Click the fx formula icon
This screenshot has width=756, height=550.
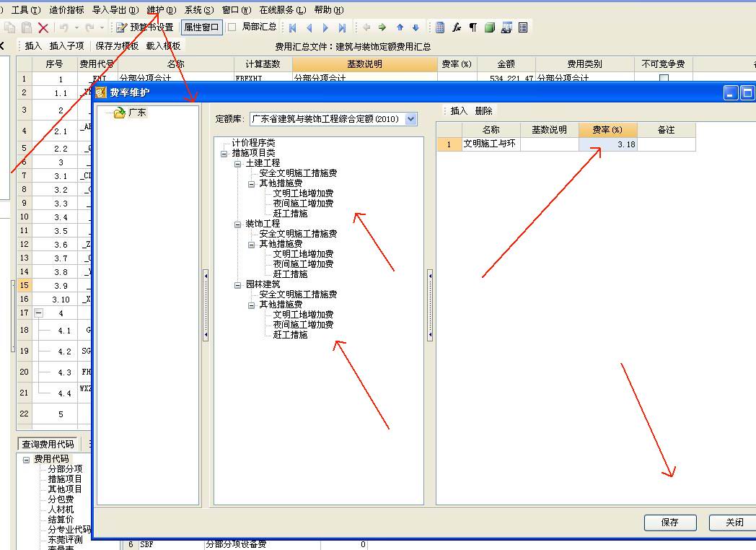click(x=457, y=27)
